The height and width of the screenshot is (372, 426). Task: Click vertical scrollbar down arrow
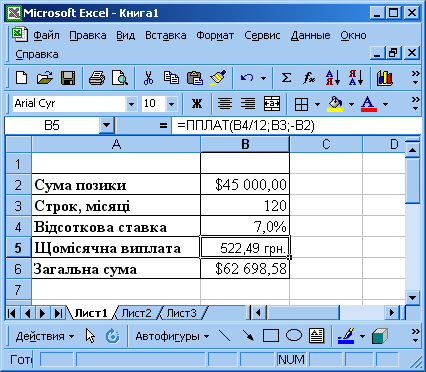tap(413, 297)
